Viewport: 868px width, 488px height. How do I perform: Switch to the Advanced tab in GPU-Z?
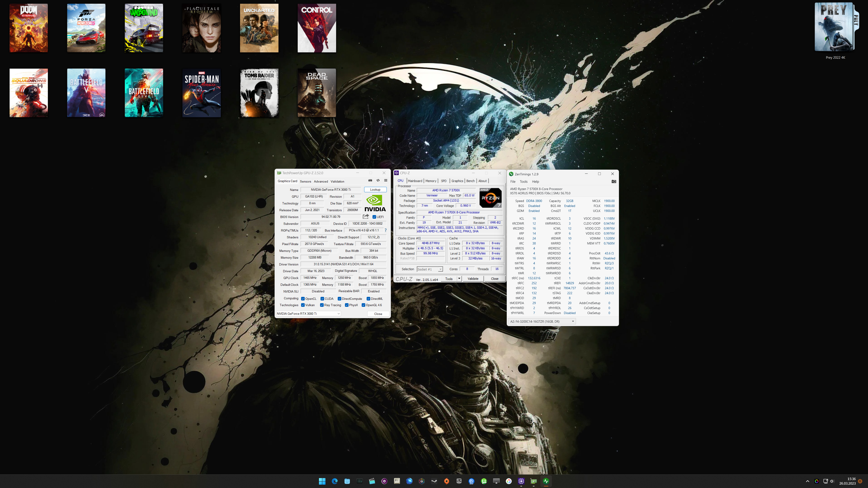pyautogui.click(x=321, y=181)
